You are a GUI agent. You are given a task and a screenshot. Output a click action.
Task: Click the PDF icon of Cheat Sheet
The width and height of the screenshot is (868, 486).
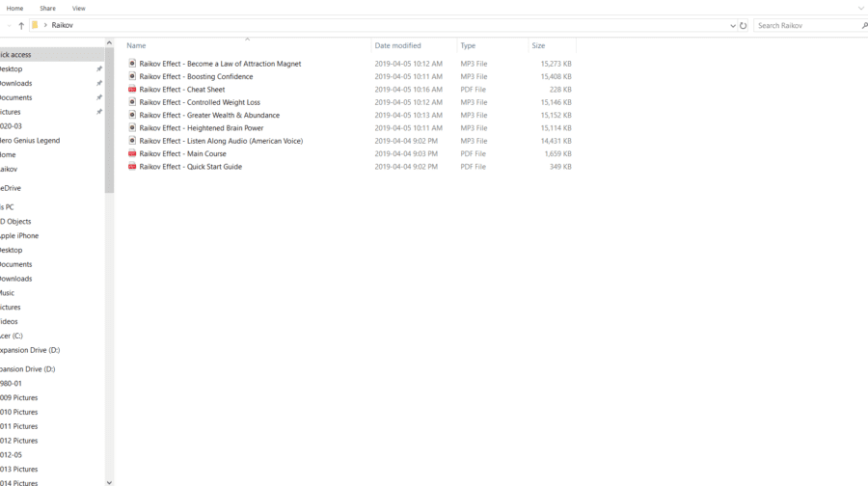pyautogui.click(x=132, y=89)
